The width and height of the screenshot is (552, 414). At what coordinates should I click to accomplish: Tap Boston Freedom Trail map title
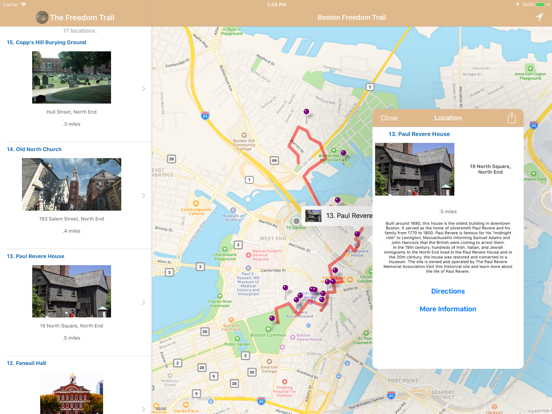click(x=352, y=17)
